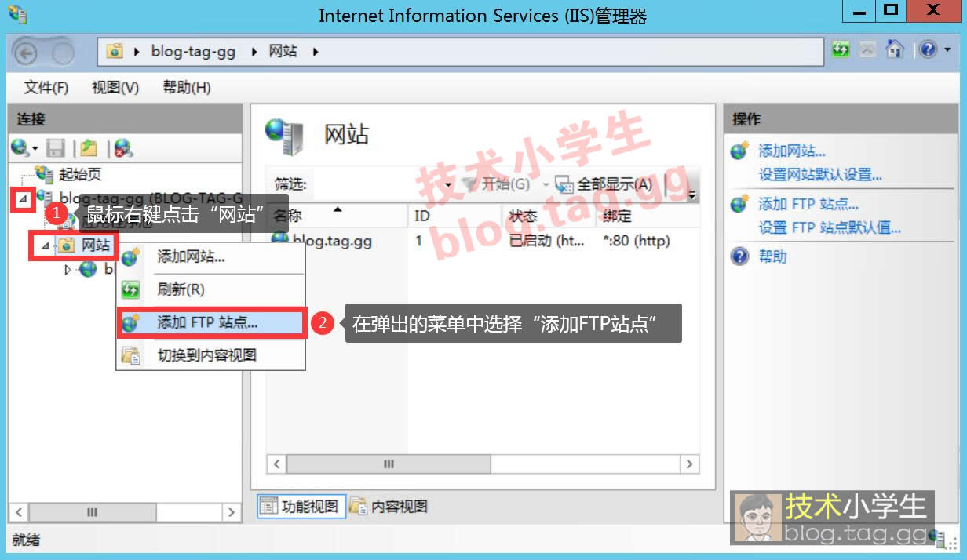
Task: Click the sites list horizontal scrollbar
Action: pyautogui.click(x=389, y=464)
